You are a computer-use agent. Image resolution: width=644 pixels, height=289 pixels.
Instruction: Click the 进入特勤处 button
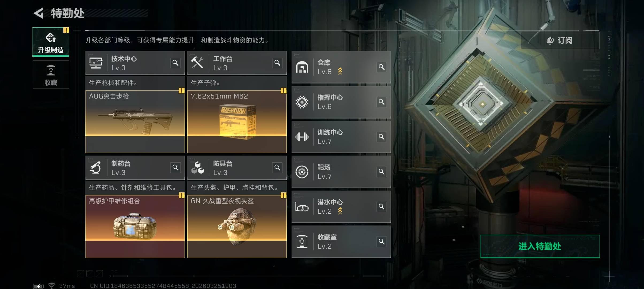pos(540,246)
